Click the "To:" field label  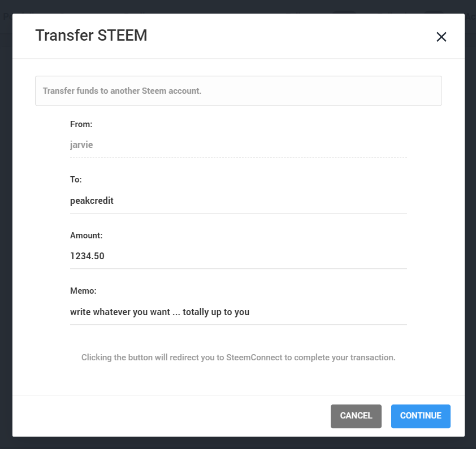(76, 180)
